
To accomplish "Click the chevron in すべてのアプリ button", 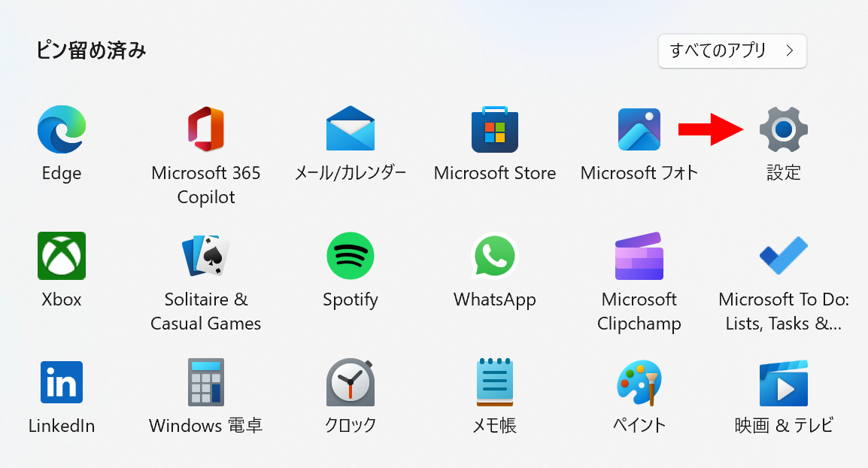I will pyautogui.click(x=790, y=51).
